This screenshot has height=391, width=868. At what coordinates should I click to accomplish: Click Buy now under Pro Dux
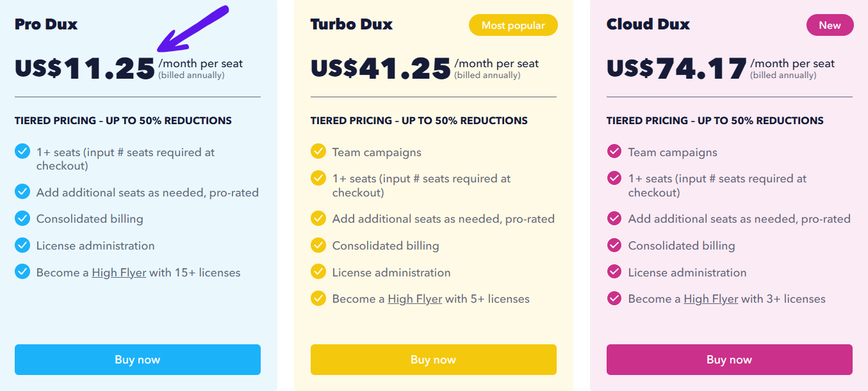(137, 360)
